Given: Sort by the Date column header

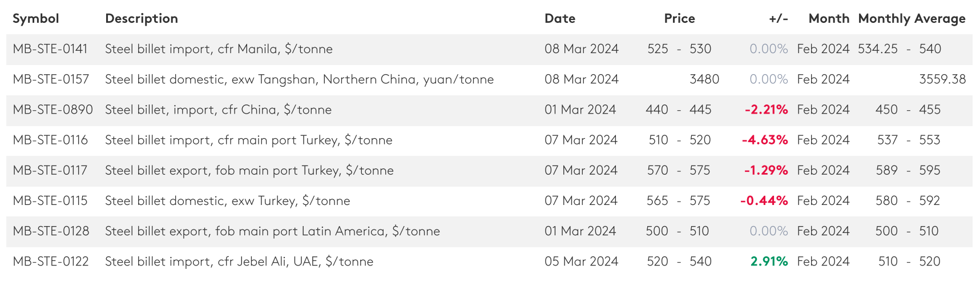Looking at the screenshot, I should [559, 19].
